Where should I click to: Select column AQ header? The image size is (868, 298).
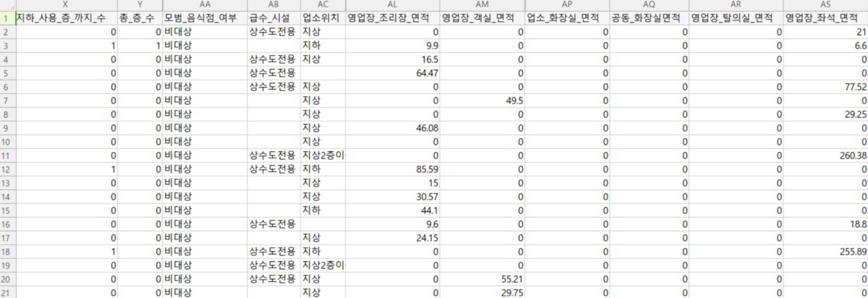649,4
